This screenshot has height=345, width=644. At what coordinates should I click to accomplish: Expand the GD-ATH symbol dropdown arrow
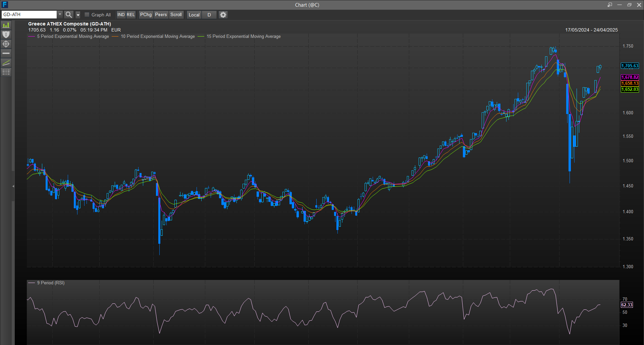coord(60,14)
